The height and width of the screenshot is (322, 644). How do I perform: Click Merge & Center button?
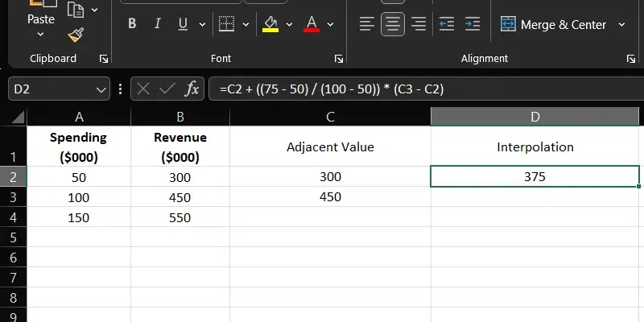click(x=553, y=25)
